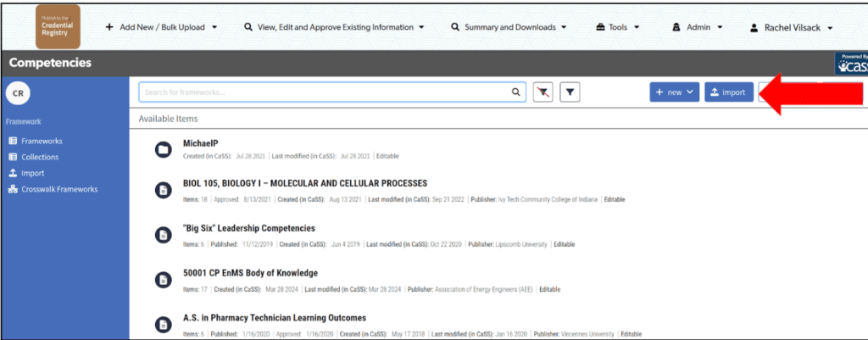Open the Tools menu
The width and height of the screenshot is (868, 340).
[x=618, y=27]
